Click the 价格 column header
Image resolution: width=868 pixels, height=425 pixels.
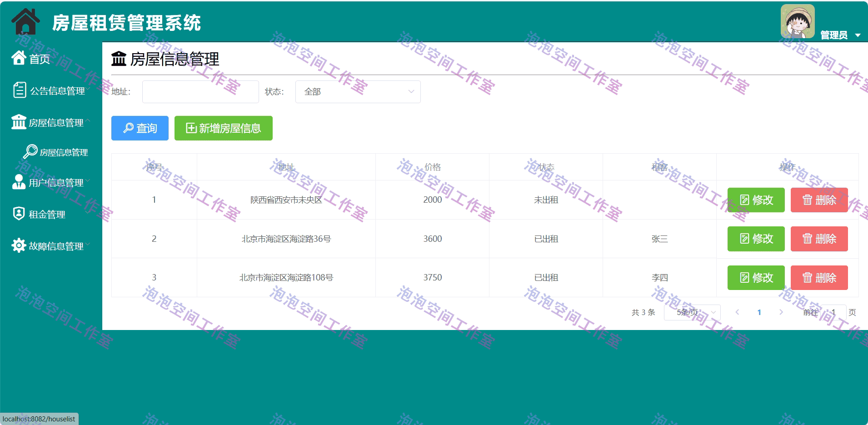433,167
